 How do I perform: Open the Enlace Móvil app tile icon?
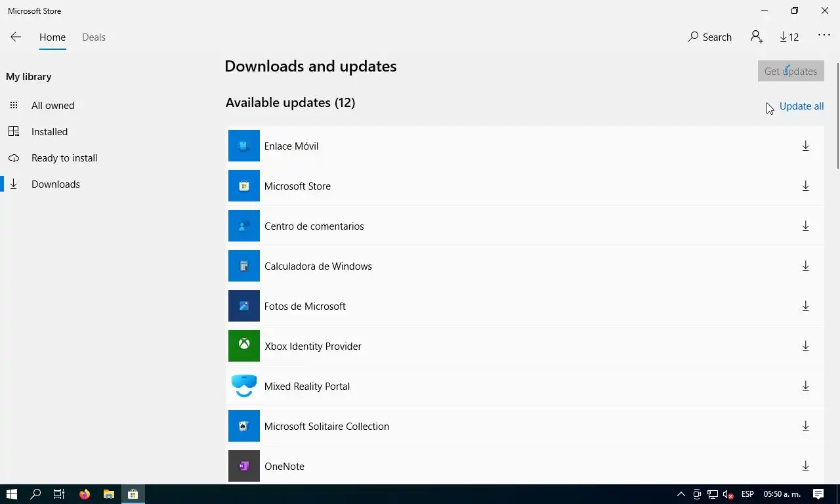[244, 146]
